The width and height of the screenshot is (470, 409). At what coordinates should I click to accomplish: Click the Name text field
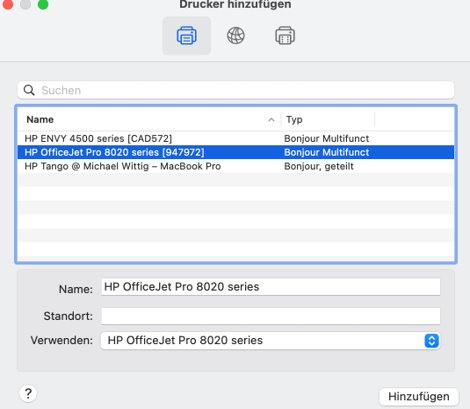(x=271, y=287)
